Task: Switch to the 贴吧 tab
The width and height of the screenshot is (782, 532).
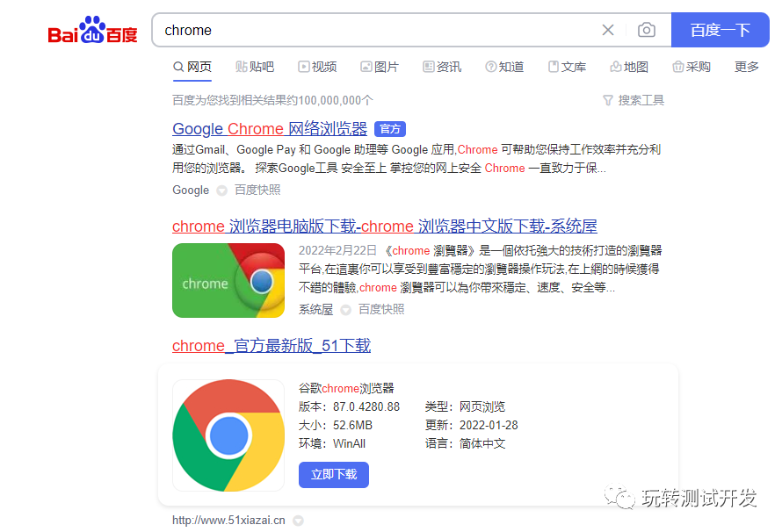Action: coord(255,67)
